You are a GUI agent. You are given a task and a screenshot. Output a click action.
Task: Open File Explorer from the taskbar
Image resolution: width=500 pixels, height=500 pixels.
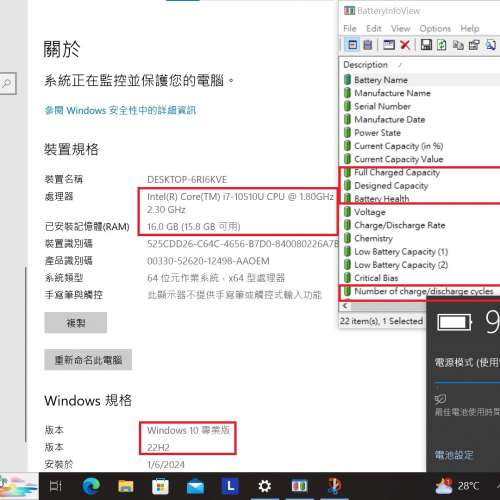tap(126, 486)
